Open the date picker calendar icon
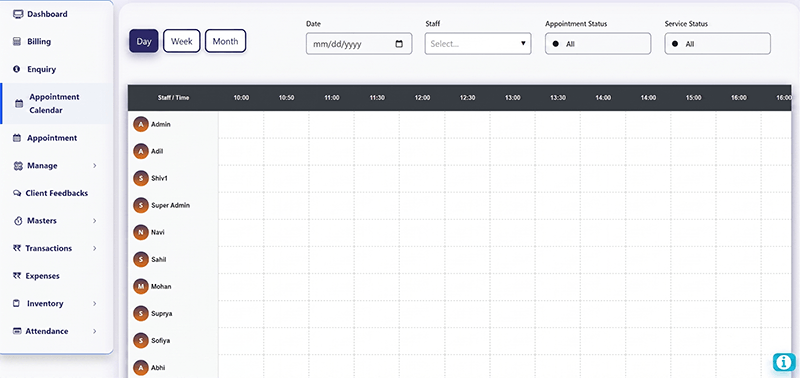The height and width of the screenshot is (378, 800). [399, 44]
